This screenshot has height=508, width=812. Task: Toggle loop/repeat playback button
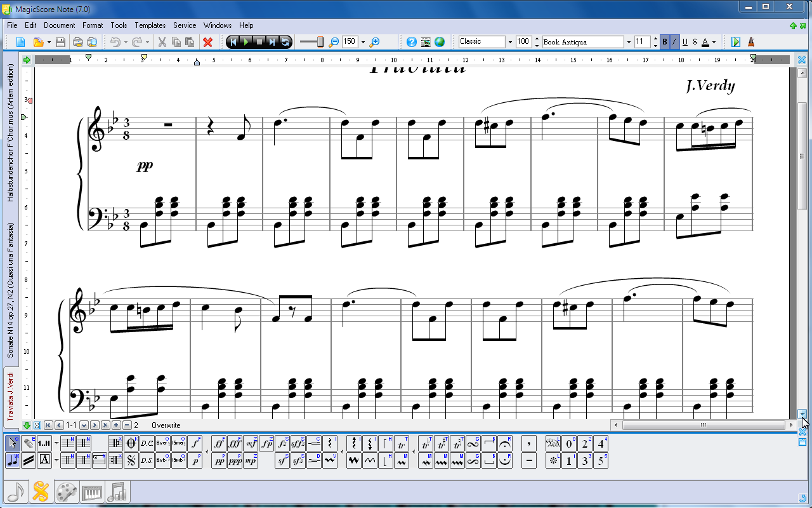click(x=285, y=42)
